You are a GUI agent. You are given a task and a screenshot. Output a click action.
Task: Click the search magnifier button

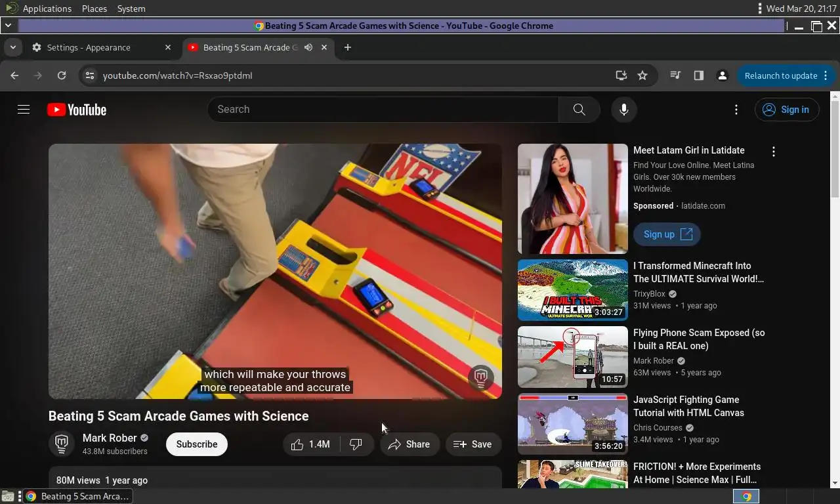579,110
